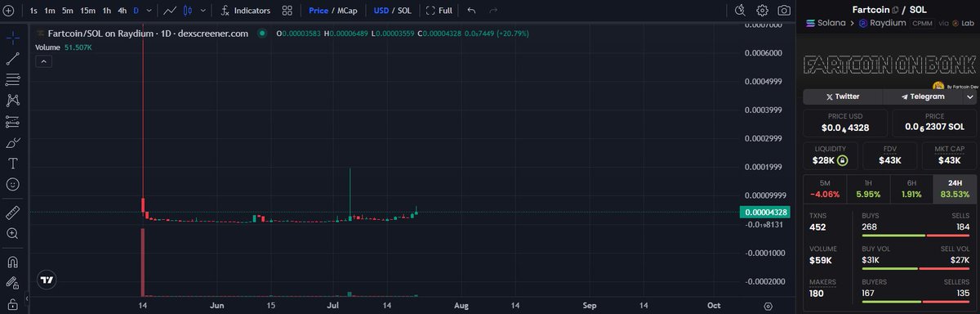Click the BUYS versus SELLS ratio bar
Screen dimensions: 980x314
point(915,235)
